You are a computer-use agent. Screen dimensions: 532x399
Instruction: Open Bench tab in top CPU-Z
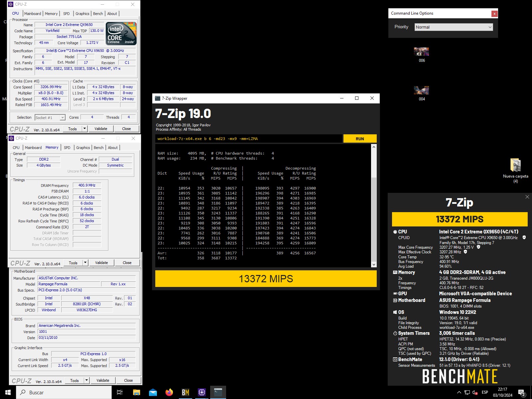(x=98, y=14)
